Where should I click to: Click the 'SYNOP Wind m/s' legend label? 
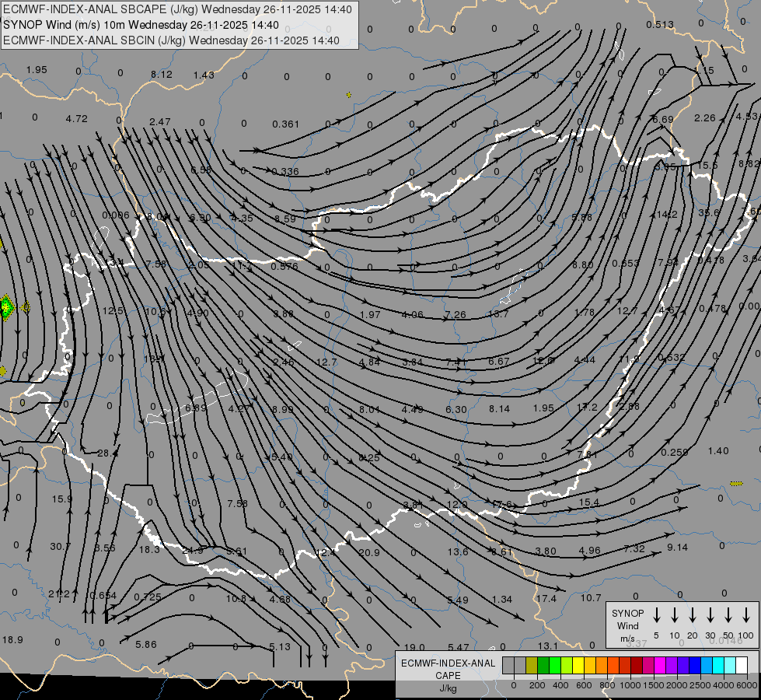(x=627, y=625)
